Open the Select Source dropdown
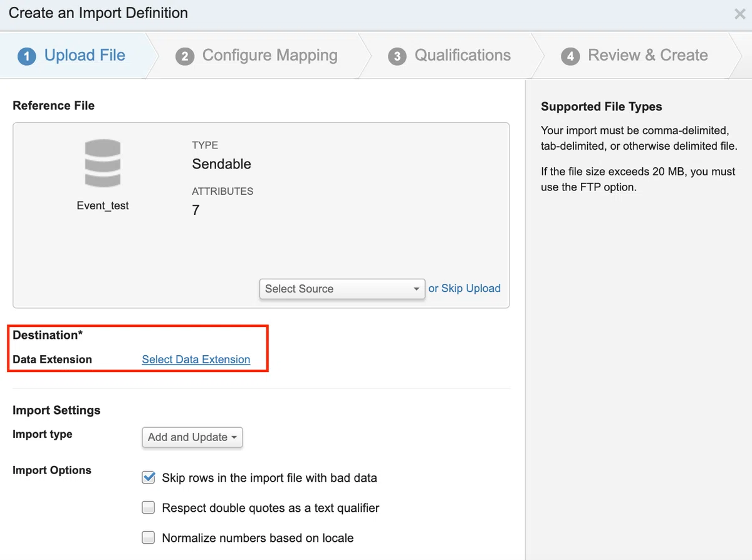The width and height of the screenshot is (752, 560). point(342,289)
